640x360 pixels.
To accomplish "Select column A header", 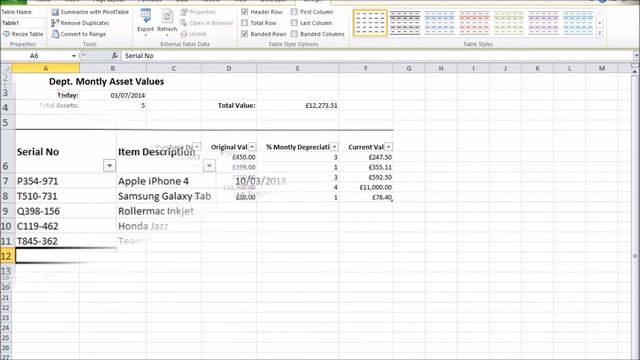I will 46,68.
